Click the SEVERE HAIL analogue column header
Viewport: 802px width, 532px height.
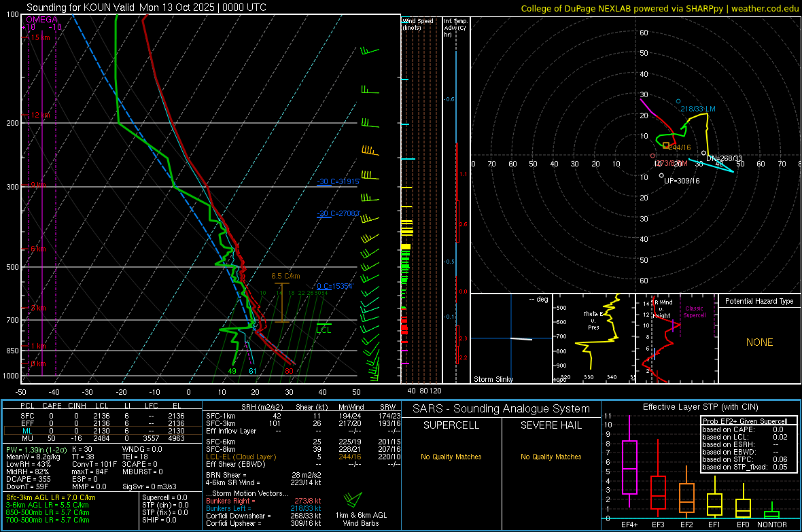coord(551,425)
